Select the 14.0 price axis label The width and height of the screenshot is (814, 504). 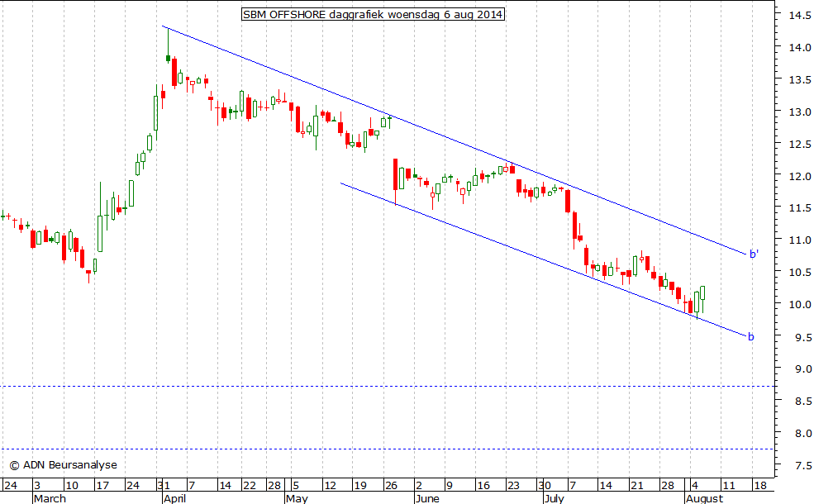point(799,47)
